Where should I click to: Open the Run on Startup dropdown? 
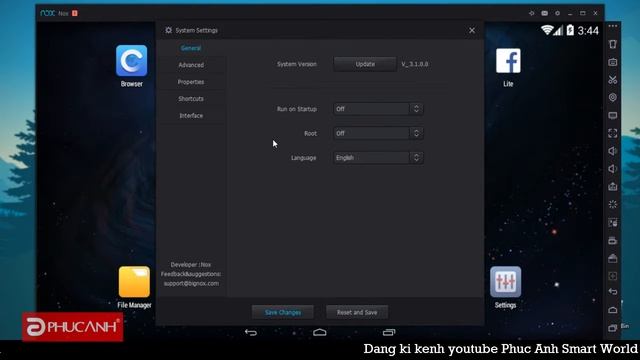378,109
